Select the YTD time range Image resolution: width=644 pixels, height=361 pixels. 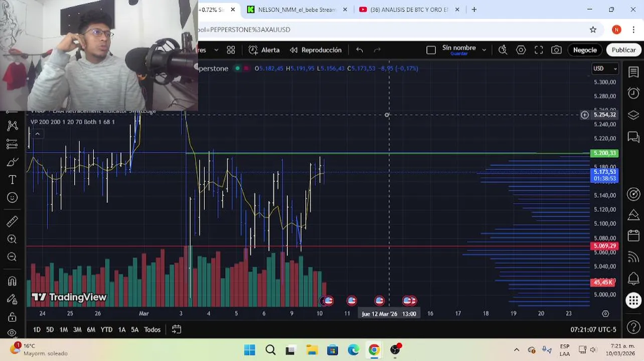[106, 329]
